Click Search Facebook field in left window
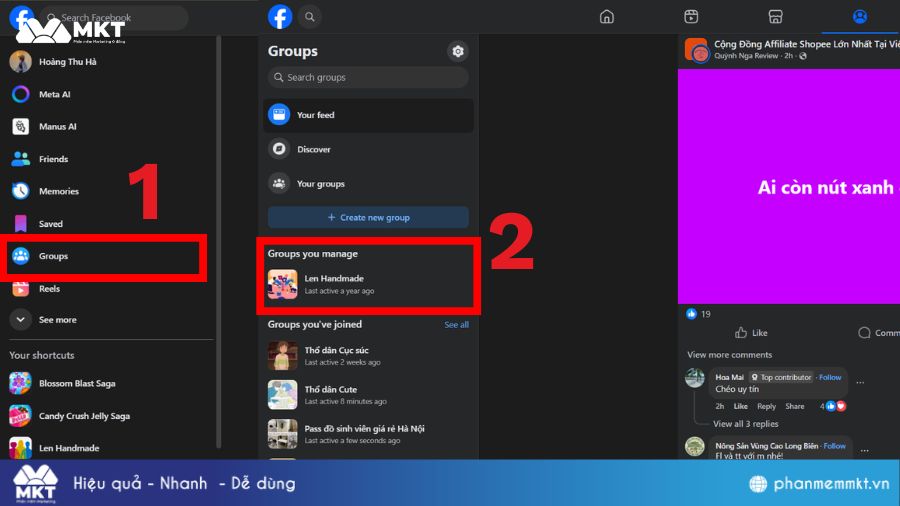Viewport: 900px width, 506px height. [114, 17]
